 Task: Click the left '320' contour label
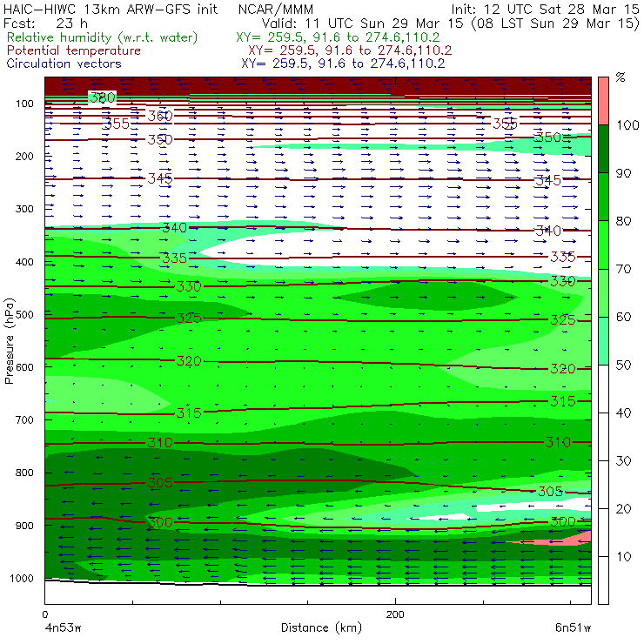(189, 361)
